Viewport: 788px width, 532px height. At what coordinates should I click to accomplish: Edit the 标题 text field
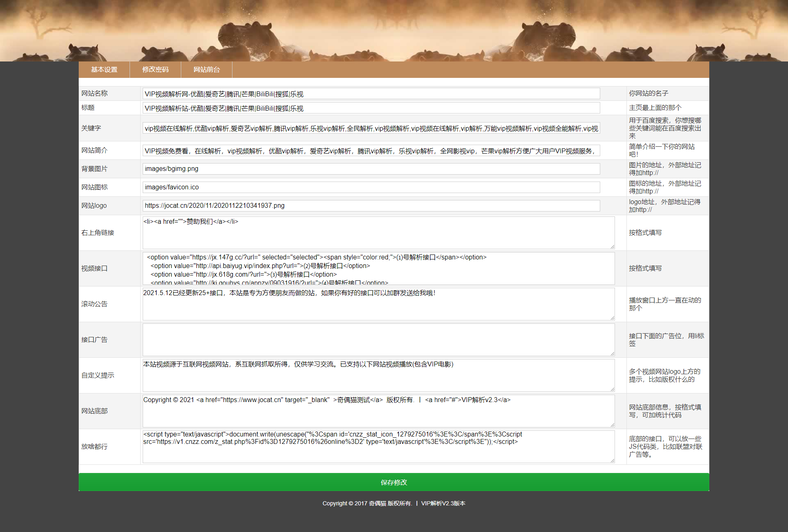[x=371, y=108]
